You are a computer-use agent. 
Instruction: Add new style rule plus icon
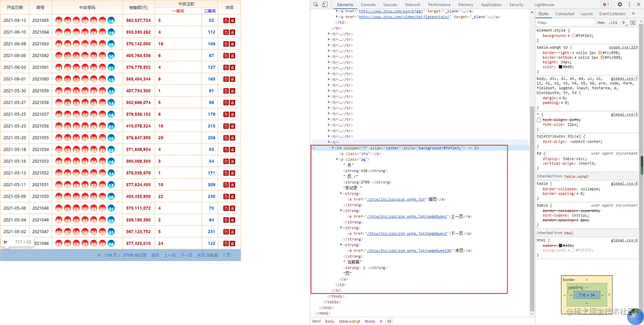(x=624, y=23)
